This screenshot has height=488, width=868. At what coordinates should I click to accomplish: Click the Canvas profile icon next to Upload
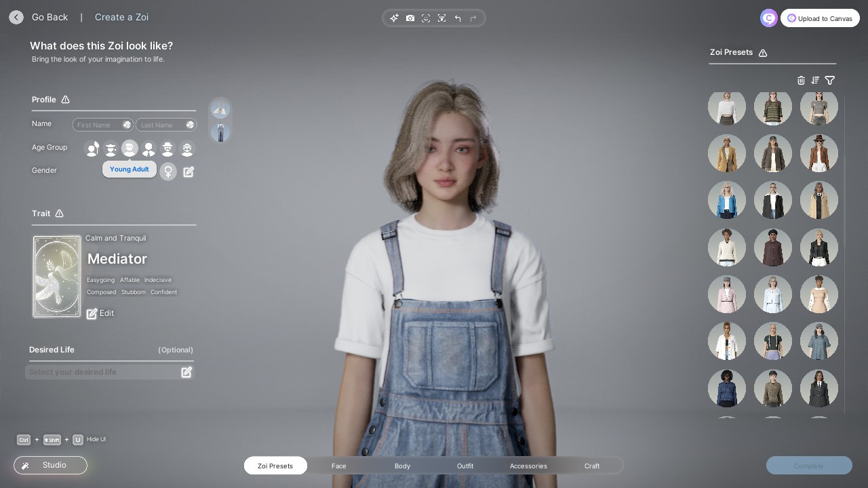[x=768, y=18]
